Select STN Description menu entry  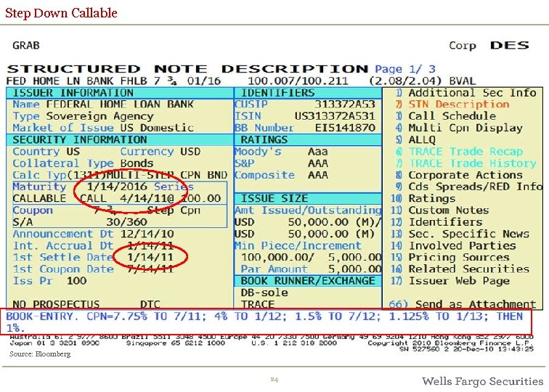452,105
